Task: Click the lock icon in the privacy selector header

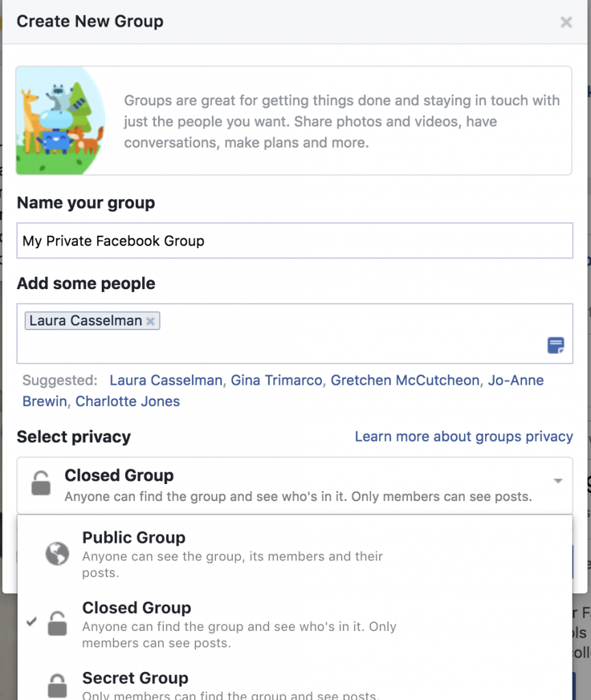Action: pos(40,483)
